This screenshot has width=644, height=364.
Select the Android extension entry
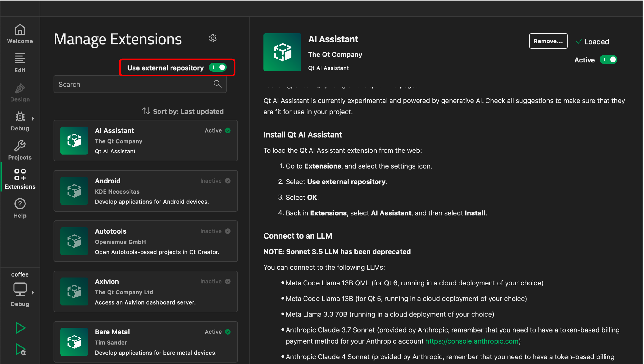pyautogui.click(x=146, y=191)
